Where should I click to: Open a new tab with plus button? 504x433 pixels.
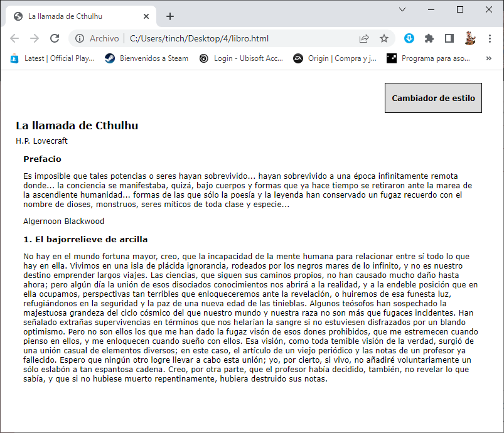[x=170, y=16]
